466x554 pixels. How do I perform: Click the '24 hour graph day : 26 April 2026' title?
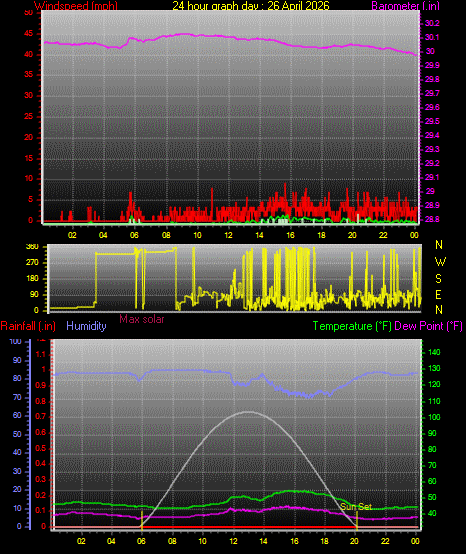[251, 6]
